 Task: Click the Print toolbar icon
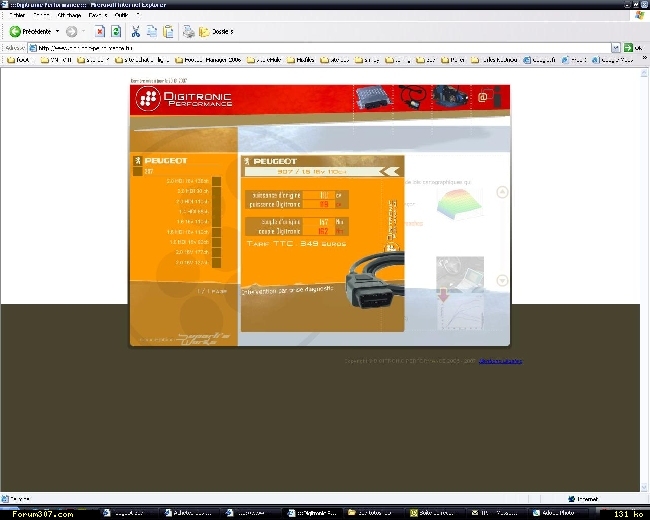click(x=188, y=31)
